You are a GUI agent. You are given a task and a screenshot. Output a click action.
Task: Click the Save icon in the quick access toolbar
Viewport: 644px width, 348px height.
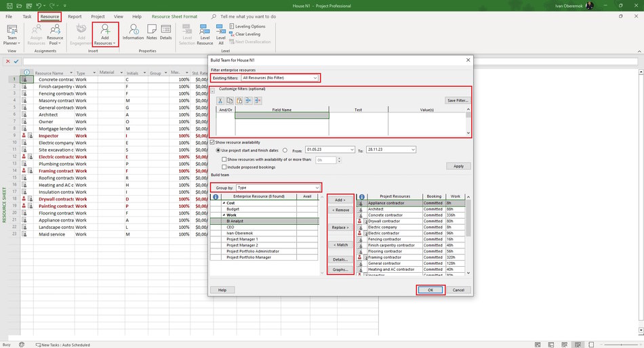click(x=9, y=5)
